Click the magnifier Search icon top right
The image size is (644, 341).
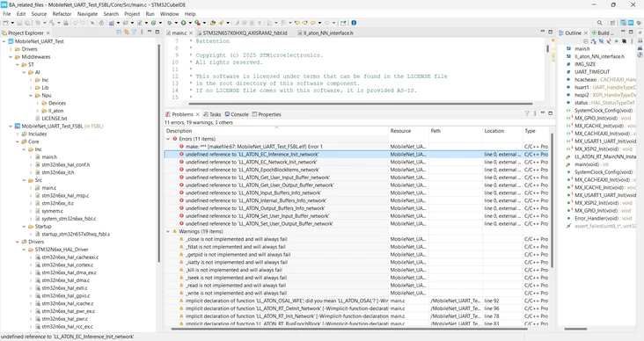click(x=600, y=23)
